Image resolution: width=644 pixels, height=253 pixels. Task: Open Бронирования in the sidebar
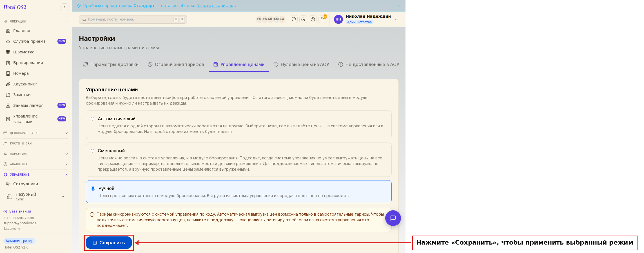[36, 63]
